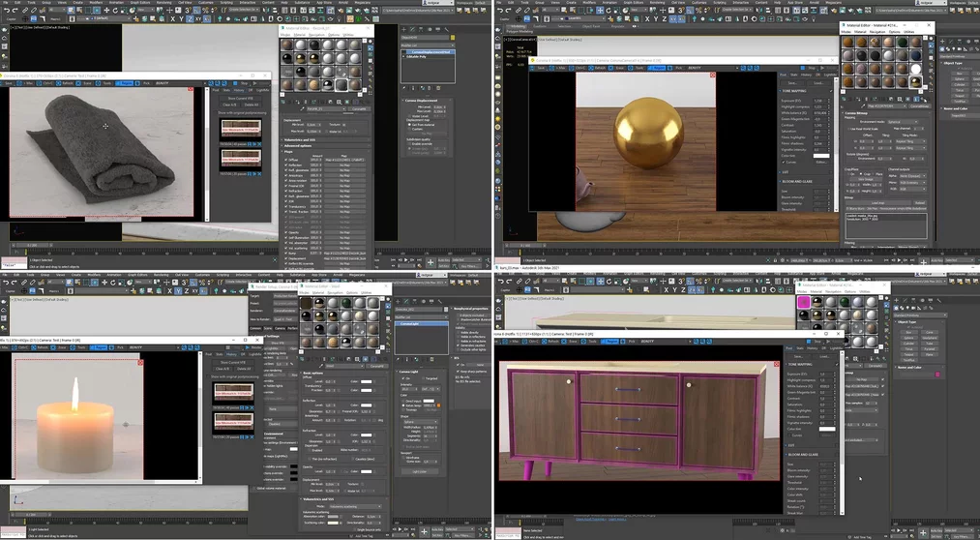Select Move tool in gold sphere scene toolbar
The width and height of the screenshot is (980, 540).
pos(600,11)
